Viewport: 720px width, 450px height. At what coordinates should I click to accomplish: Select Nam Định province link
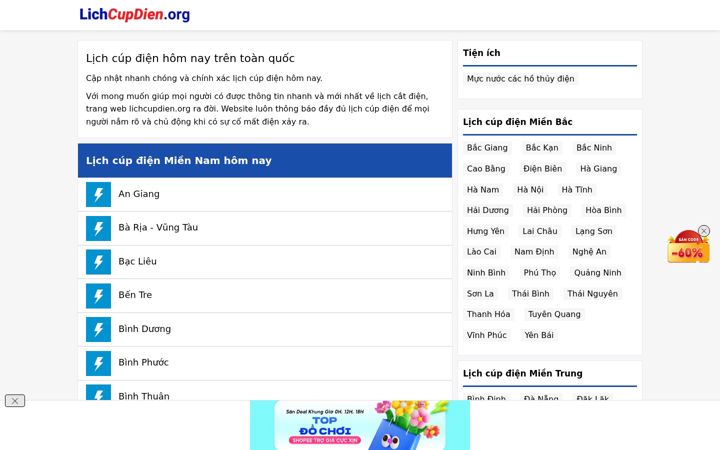coord(534,252)
